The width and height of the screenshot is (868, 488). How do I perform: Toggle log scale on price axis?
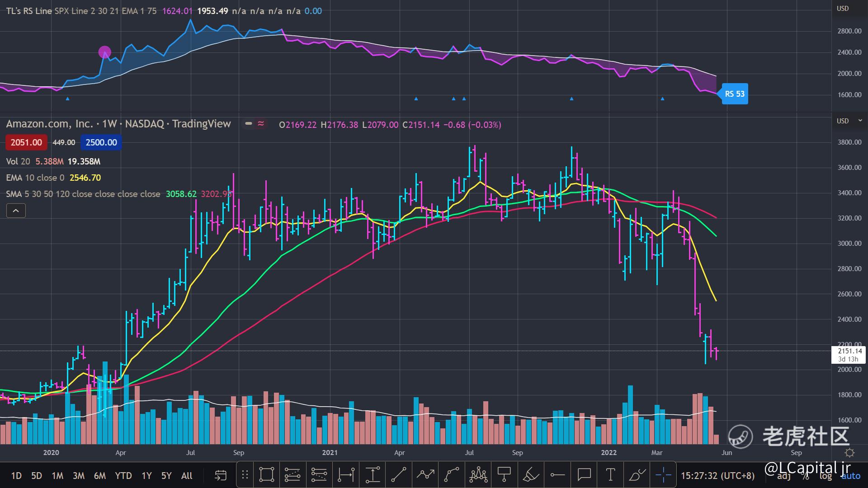coord(826,476)
